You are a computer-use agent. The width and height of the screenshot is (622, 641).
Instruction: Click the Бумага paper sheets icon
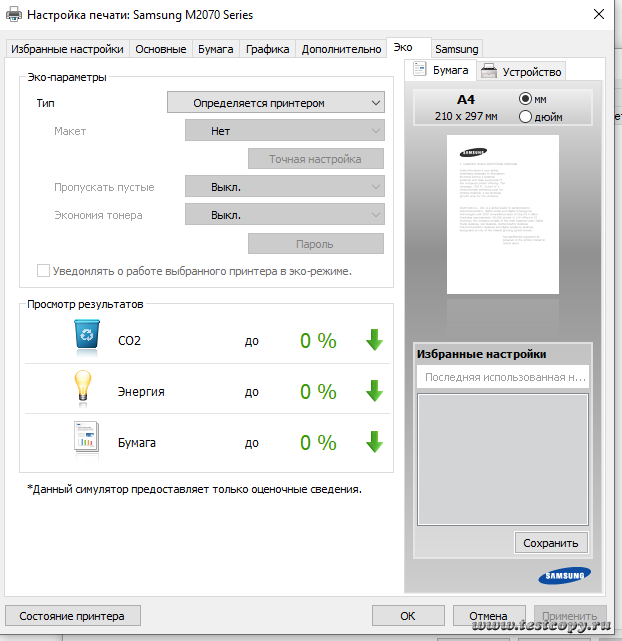coord(88,440)
